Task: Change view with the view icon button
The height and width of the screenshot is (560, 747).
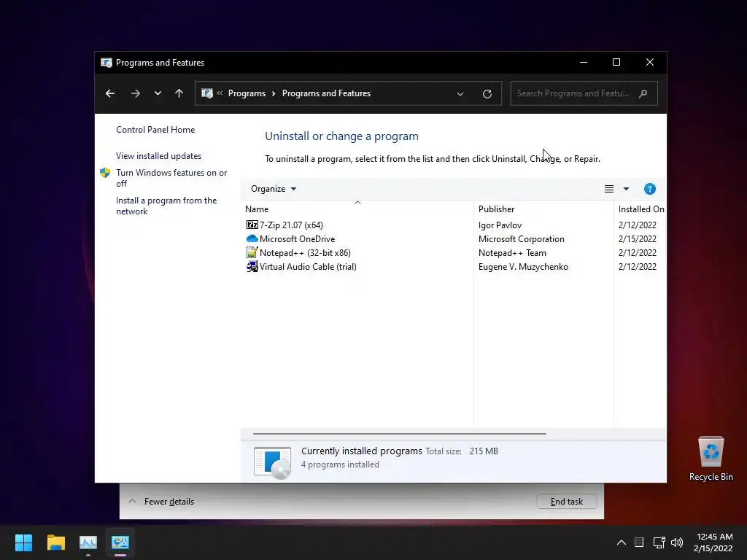Action: pyautogui.click(x=609, y=189)
